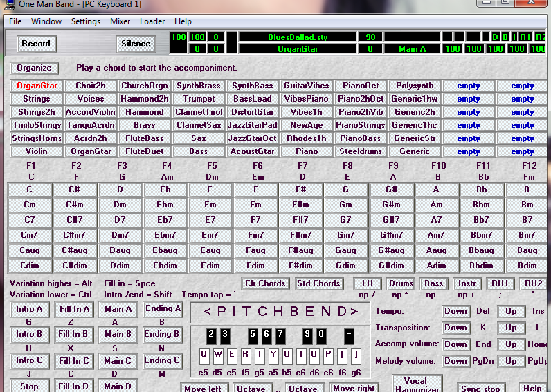Toggle the Bass part button
551x392 pixels.
pos(434,283)
